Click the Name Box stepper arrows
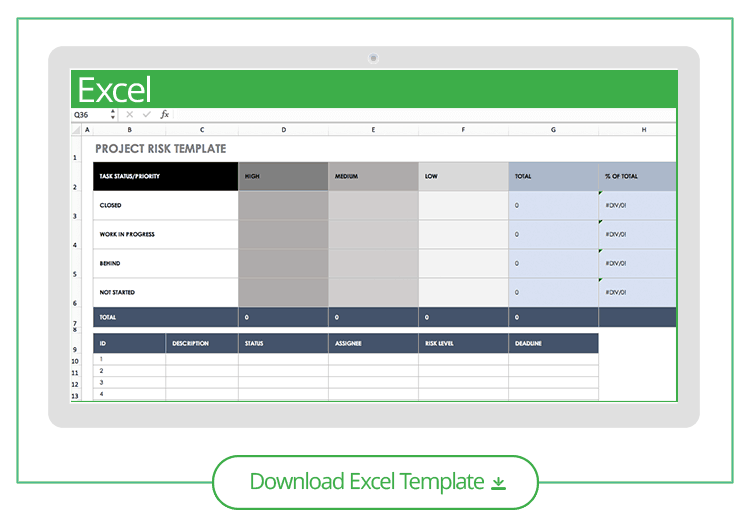Screen dimensions: 746x528 click(113, 115)
